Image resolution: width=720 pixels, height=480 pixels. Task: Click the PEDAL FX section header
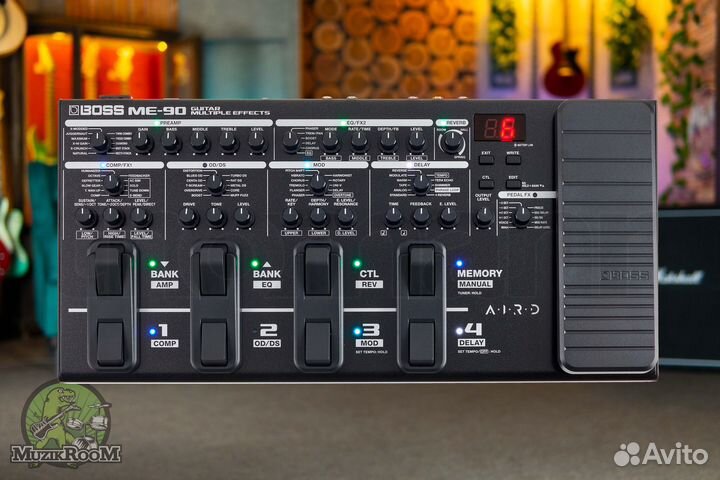pyautogui.click(x=527, y=195)
